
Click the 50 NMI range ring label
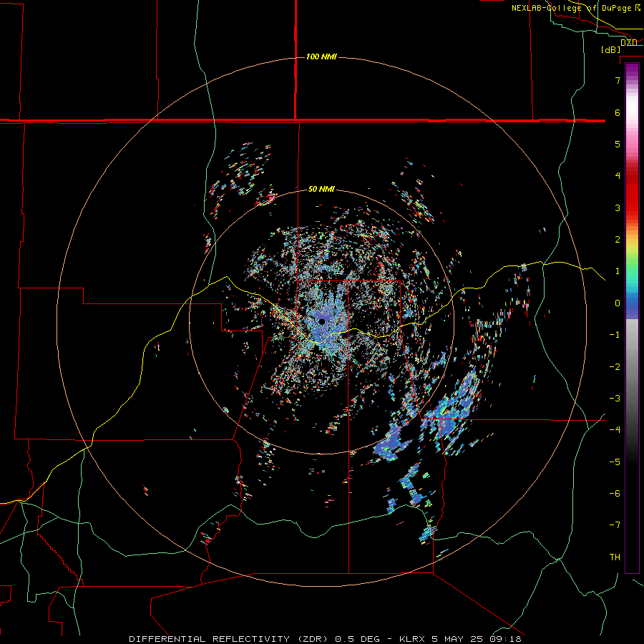(x=321, y=189)
